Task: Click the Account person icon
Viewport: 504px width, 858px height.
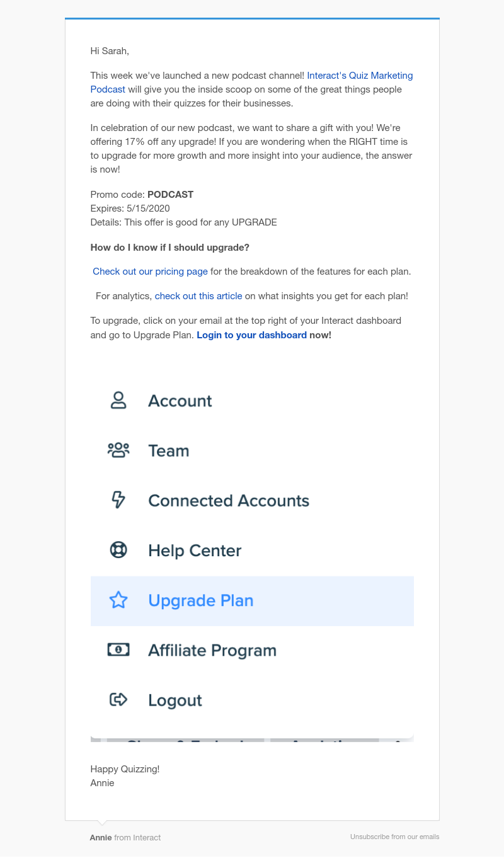Action: click(118, 401)
